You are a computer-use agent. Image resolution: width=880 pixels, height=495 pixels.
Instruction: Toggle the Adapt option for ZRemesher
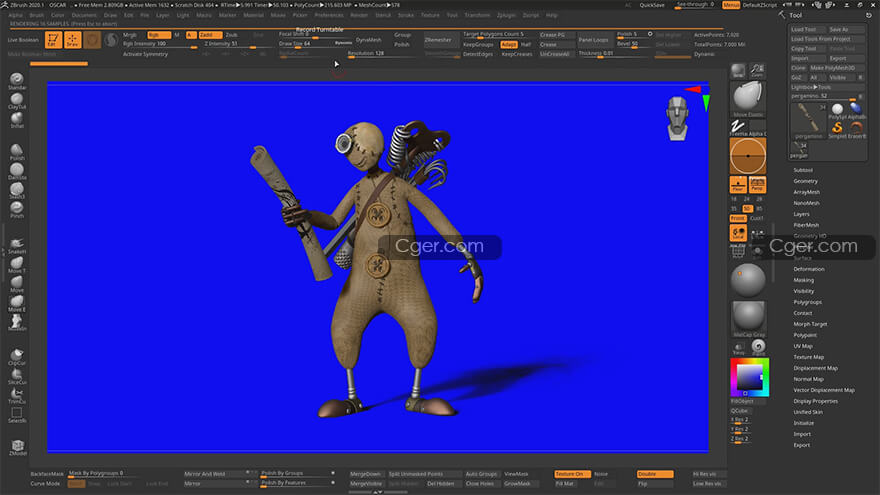coord(508,44)
